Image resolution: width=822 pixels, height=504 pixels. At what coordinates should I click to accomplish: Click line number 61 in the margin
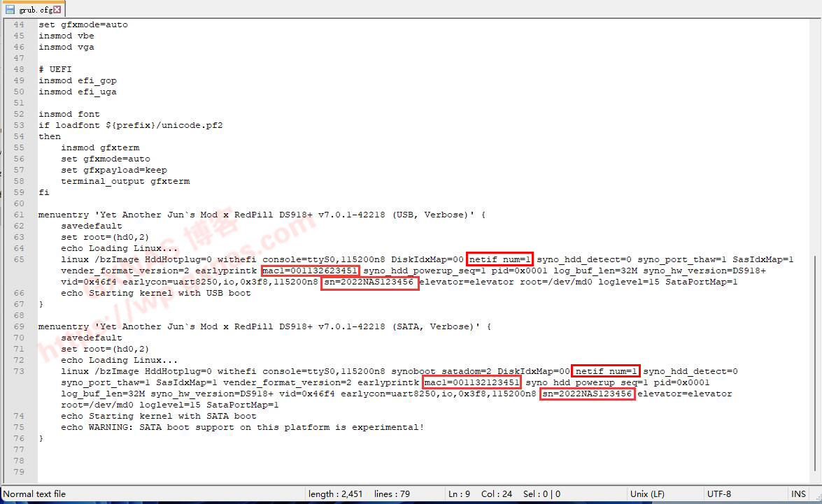coord(19,215)
